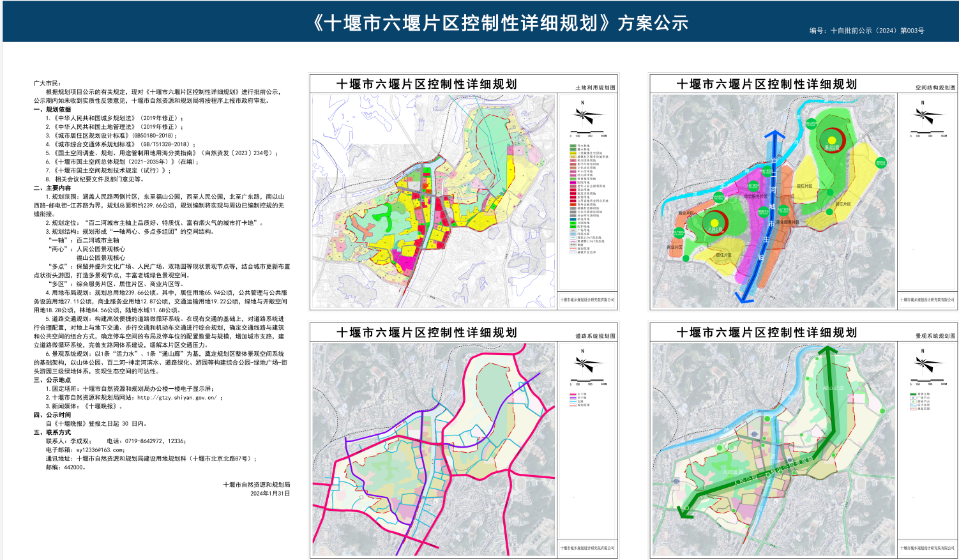Click the heading 五、联系方式
Viewport: 959px width, 560px height.
(52, 432)
